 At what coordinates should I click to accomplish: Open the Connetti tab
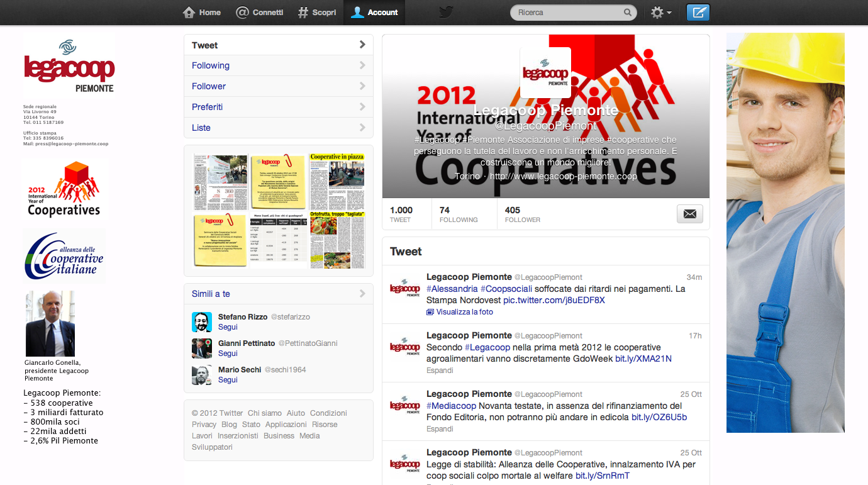click(x=259, y=13)
